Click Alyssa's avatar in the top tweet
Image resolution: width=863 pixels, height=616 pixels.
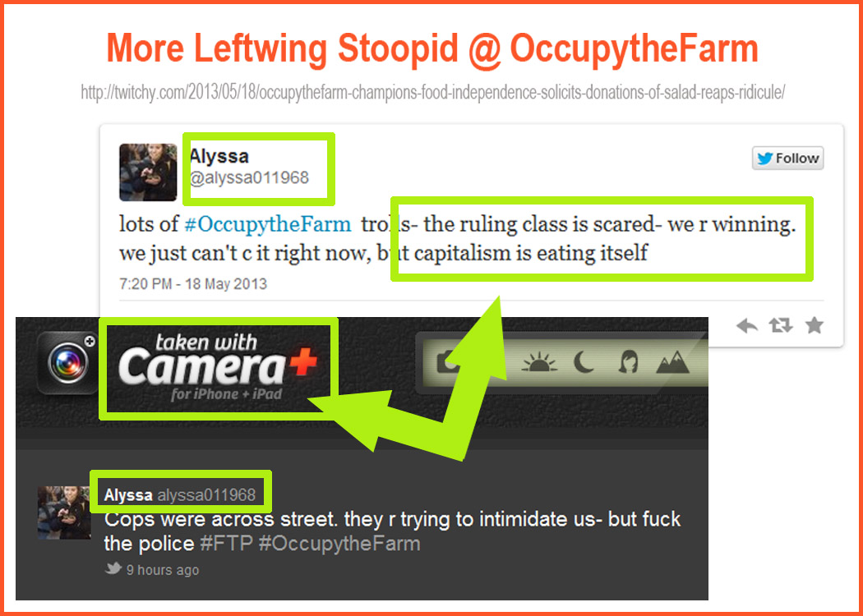[148, 172]
